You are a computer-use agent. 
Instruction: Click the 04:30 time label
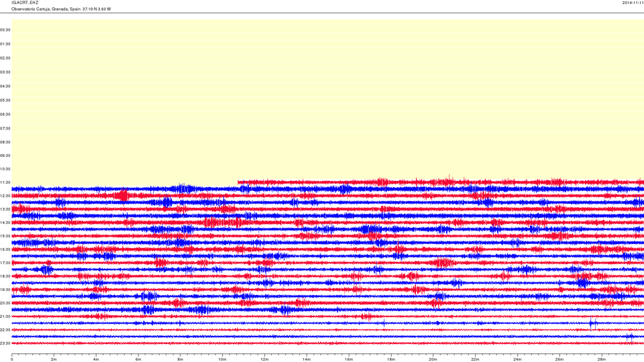5,86
